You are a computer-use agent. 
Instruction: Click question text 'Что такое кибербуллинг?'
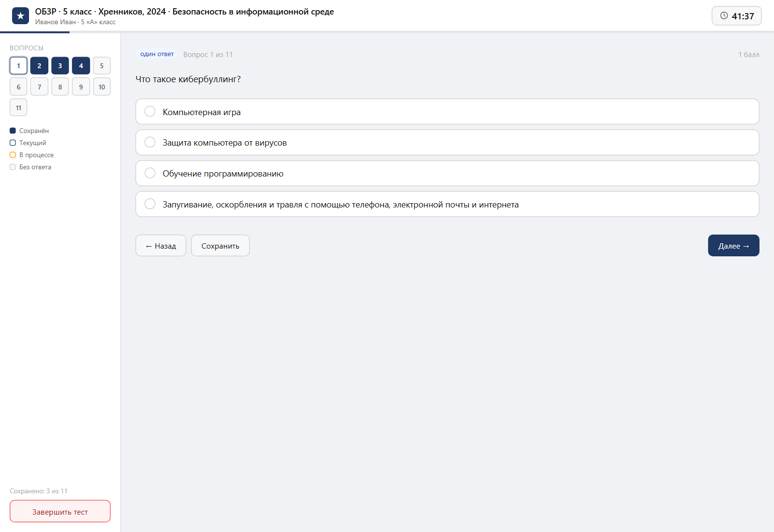[188, 79]
